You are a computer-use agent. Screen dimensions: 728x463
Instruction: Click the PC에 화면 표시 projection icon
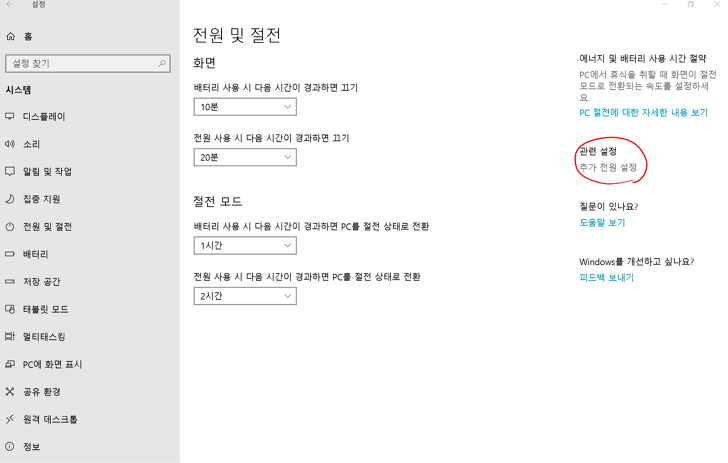point(10,364)
